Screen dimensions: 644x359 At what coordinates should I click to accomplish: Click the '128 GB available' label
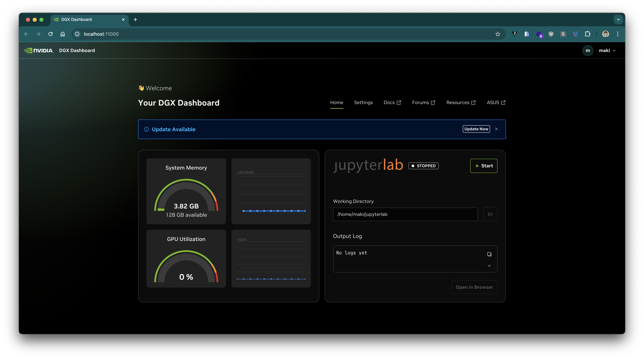[x=186, y=215]
